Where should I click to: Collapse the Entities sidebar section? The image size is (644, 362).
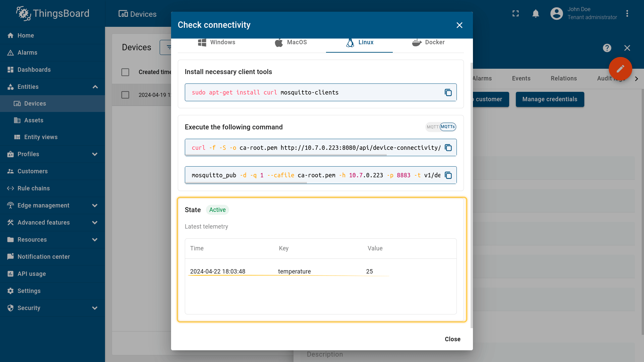(x=95, y=87)
